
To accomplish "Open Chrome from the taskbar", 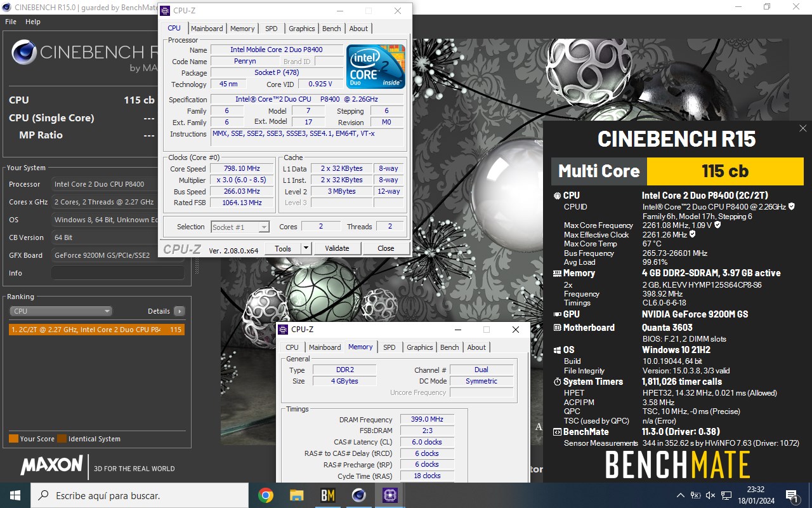I will click(x=266, y=495).
